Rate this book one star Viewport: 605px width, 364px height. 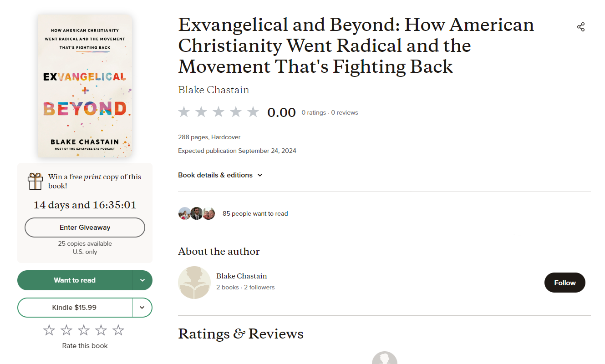tap(49, 330)
